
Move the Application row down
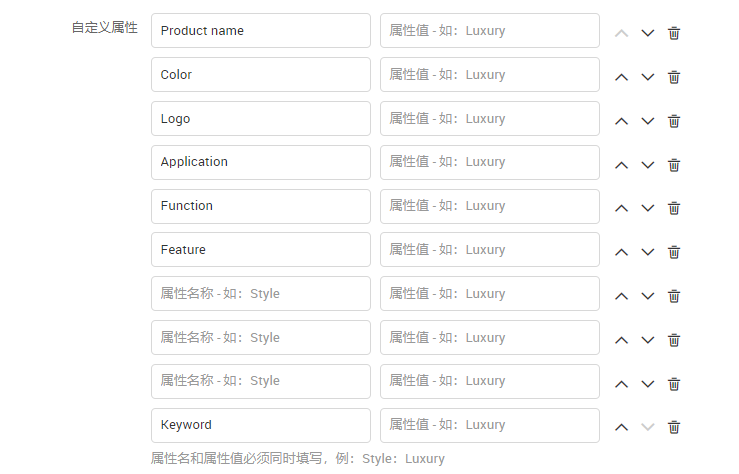click(648, 165)
